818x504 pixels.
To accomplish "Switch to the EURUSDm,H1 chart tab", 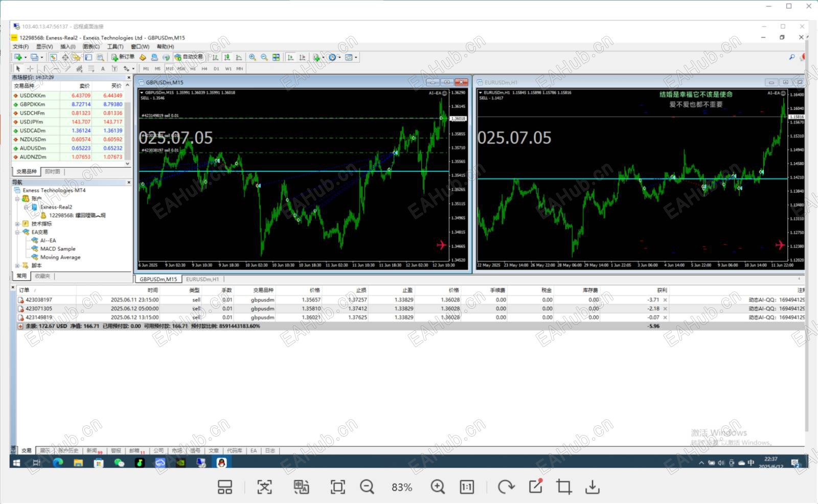I will point(202,280).
